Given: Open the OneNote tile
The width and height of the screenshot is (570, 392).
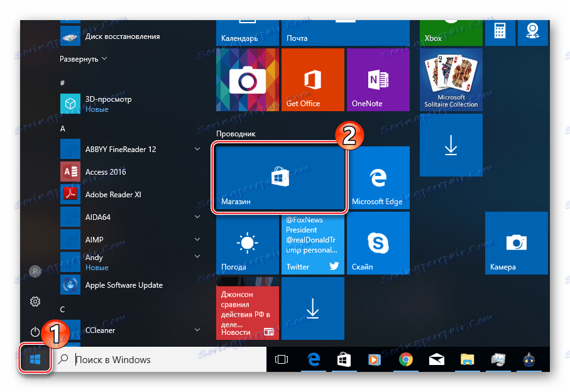Looking at the screenshot, I should click(378, 80).
